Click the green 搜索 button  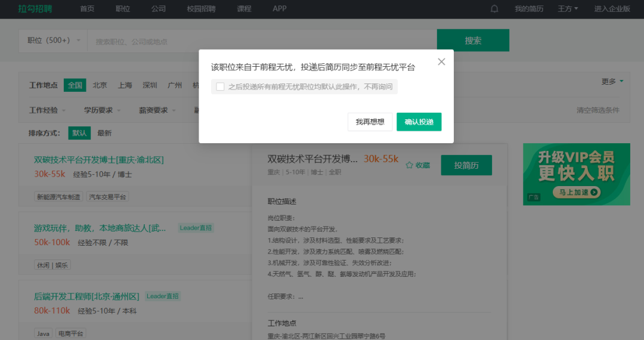click(473, 40)
